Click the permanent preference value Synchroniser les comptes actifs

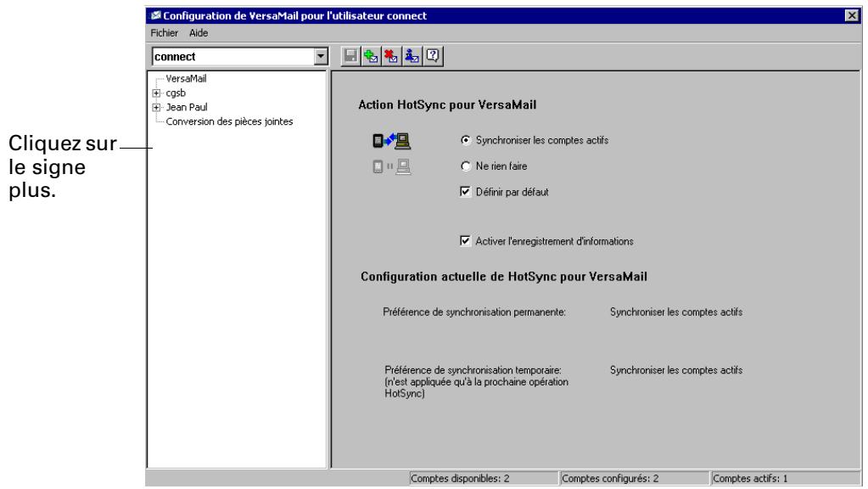[676, 312]
